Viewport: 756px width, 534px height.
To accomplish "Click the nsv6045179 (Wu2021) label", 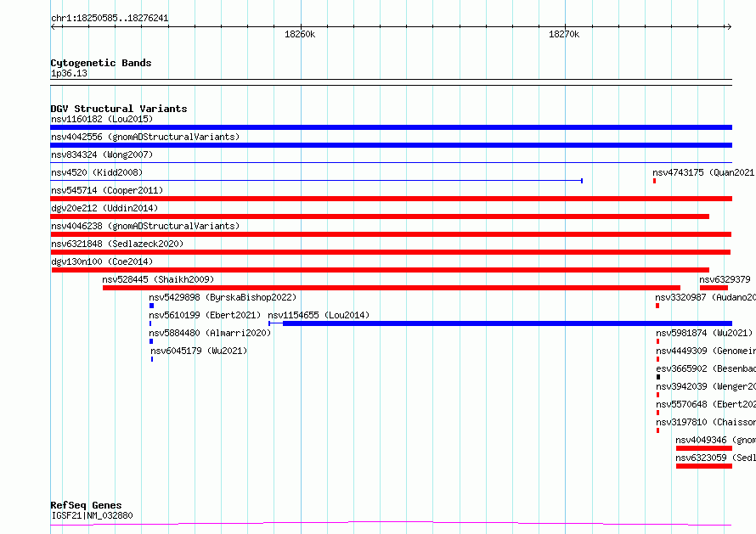I will 199,351.
